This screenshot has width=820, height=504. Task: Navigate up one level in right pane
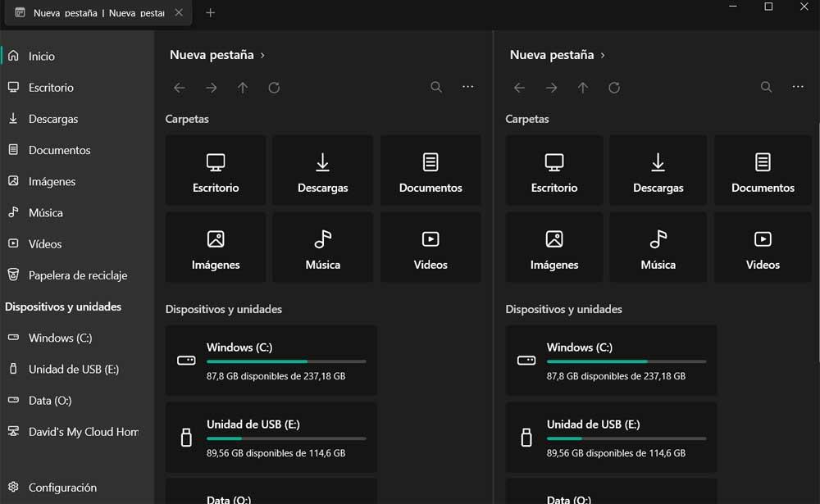click(582, 88)
